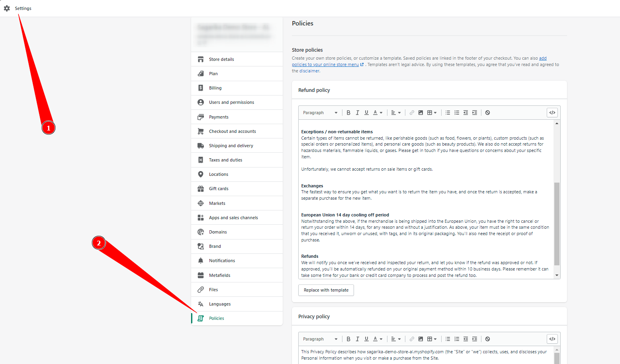Insert image in Refund policy editor
The image size is (620, 364).
pos(421,113)
